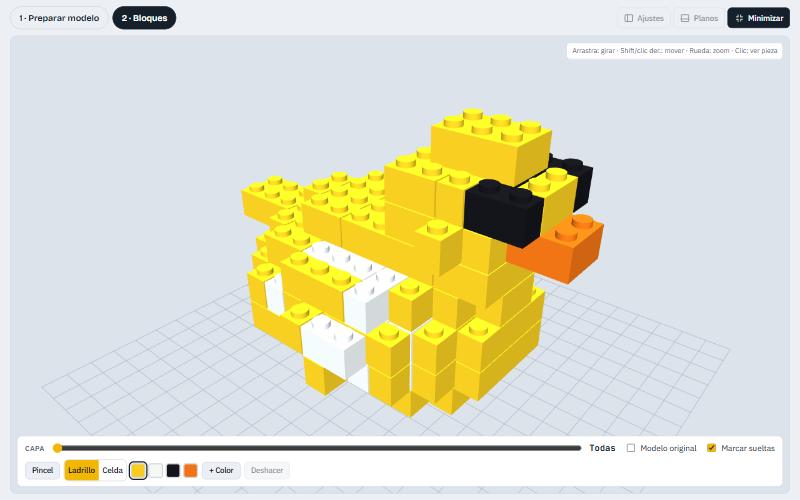
Task: Click the 'CAPA' label
Action: (35, 448)
